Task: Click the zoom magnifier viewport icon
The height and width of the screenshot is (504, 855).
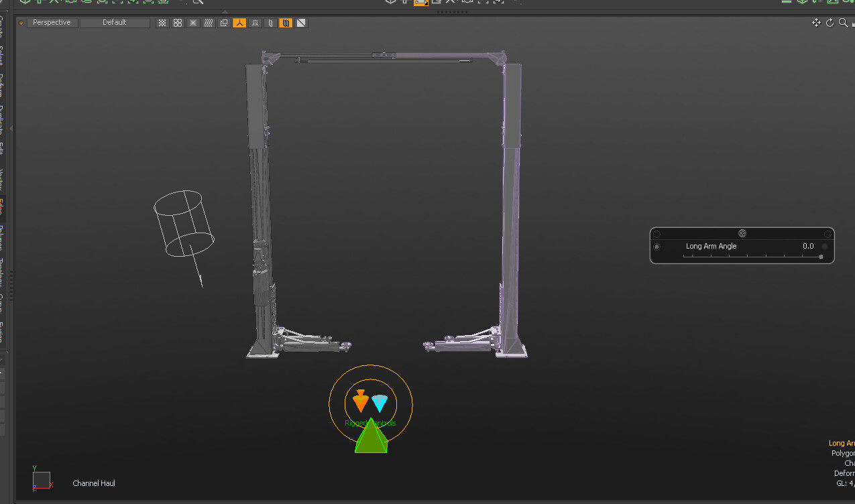Action: [x=844, y=23]
